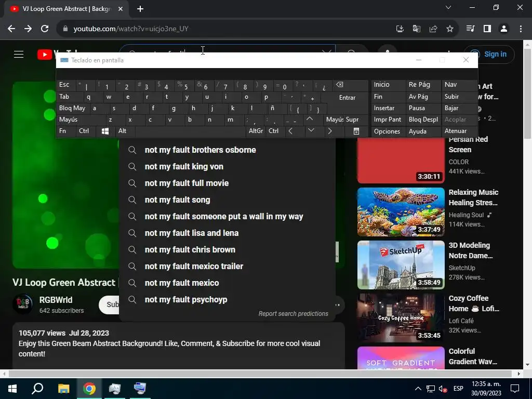Click Opciones key on on-screen keyboard
532x399 pixels.
click(x=388, y=131)
